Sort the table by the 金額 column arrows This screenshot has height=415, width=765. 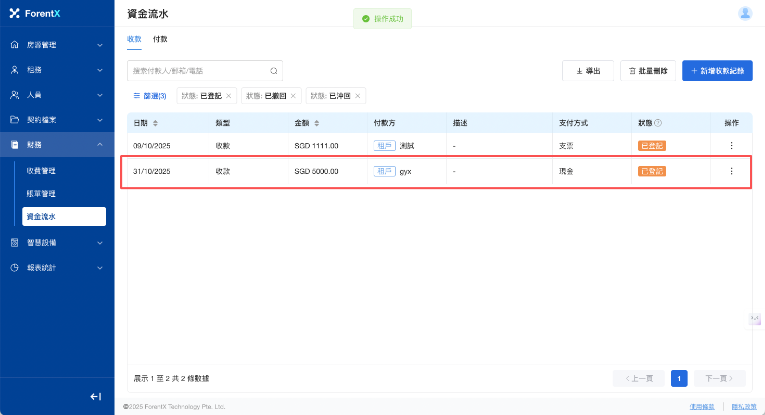click(x=317, y=123)
